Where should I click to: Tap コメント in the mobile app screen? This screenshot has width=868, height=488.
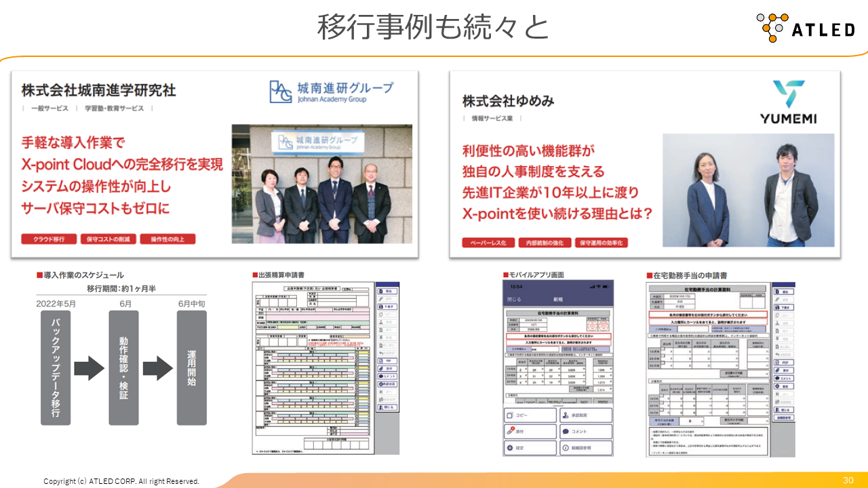[586, 432]
